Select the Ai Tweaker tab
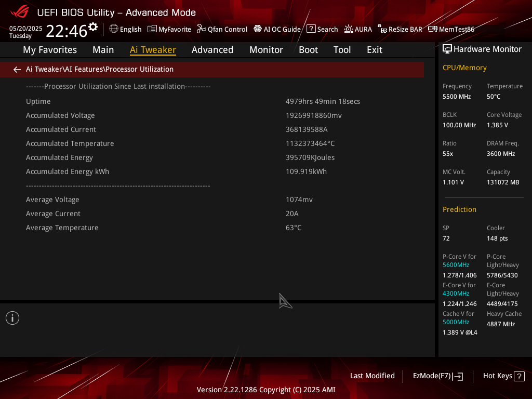The image size is (532, 399). [x=153, y=50]
